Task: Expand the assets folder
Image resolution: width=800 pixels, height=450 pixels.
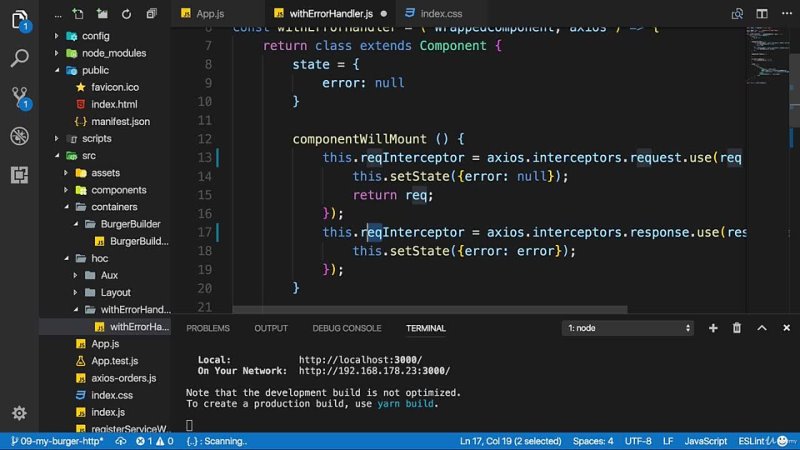Action: tap(105, 172)
